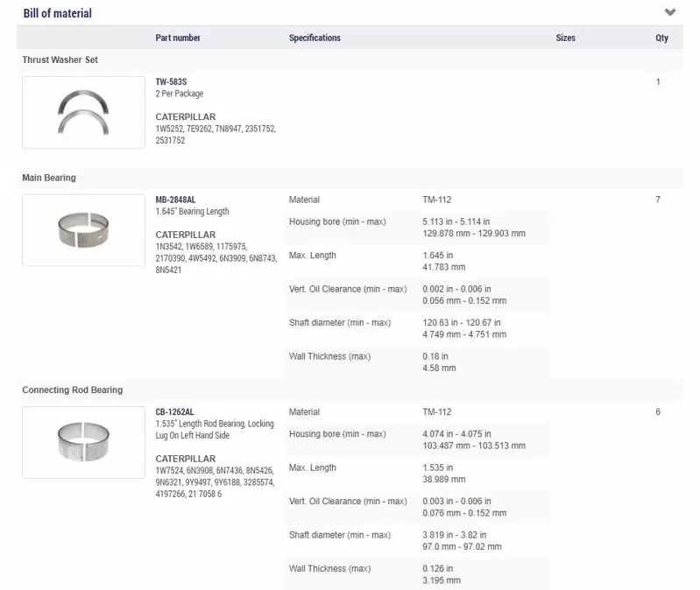Click the Qty column header
The width and height of the screenshot is (700, 590).
[x=661, y=38]
